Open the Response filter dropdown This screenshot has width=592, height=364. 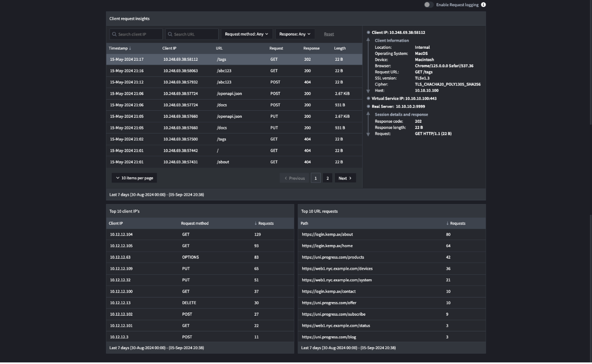coord(295,34)
